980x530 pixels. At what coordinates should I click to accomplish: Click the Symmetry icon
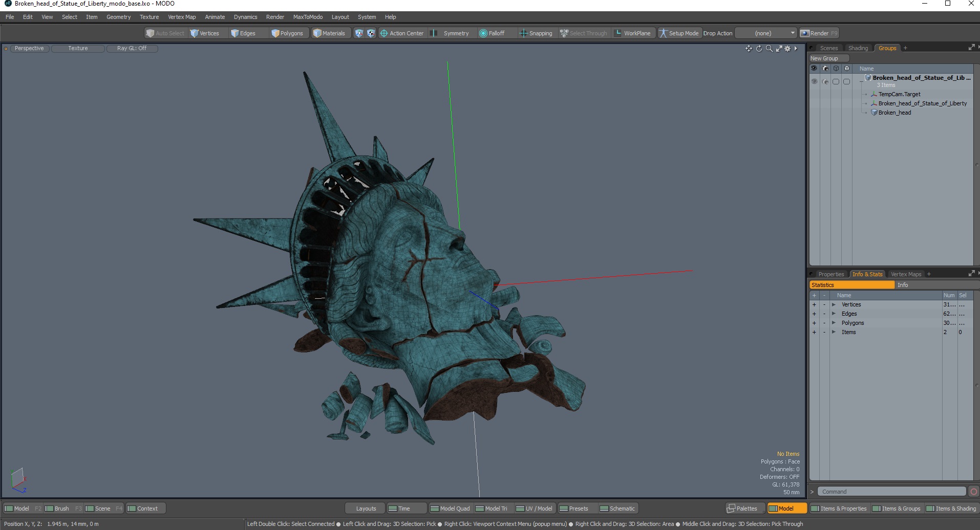pyautogui.click(x=434, y=33)
